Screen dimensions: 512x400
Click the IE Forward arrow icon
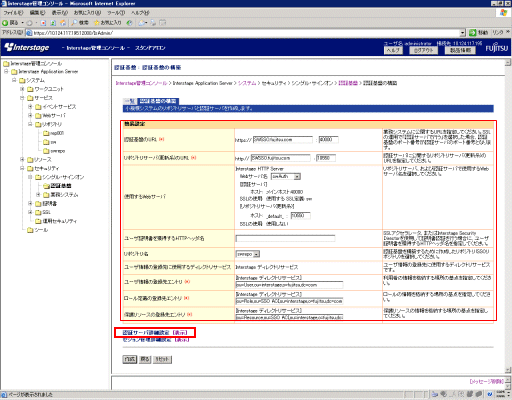[x=29, y=23]
